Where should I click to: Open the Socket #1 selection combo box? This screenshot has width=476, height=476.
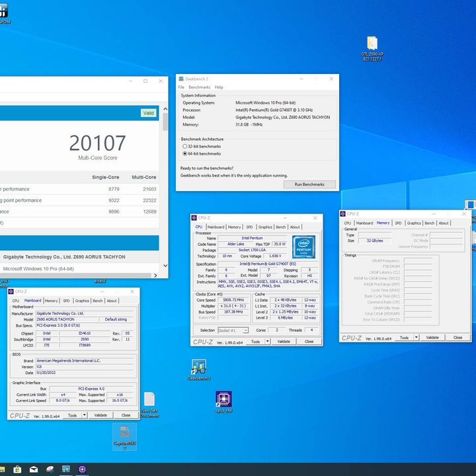click(233, 331)
